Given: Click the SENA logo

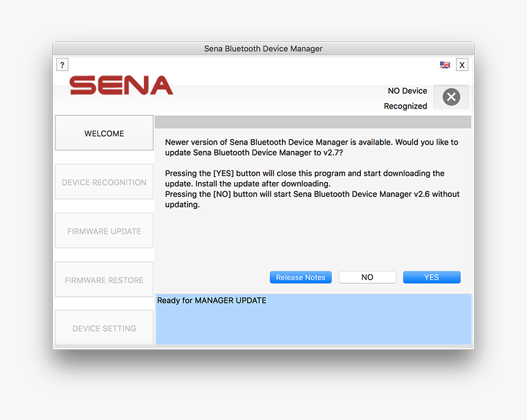Looking at the screenshot, I should pyautogui.click(x=120, y=86).
